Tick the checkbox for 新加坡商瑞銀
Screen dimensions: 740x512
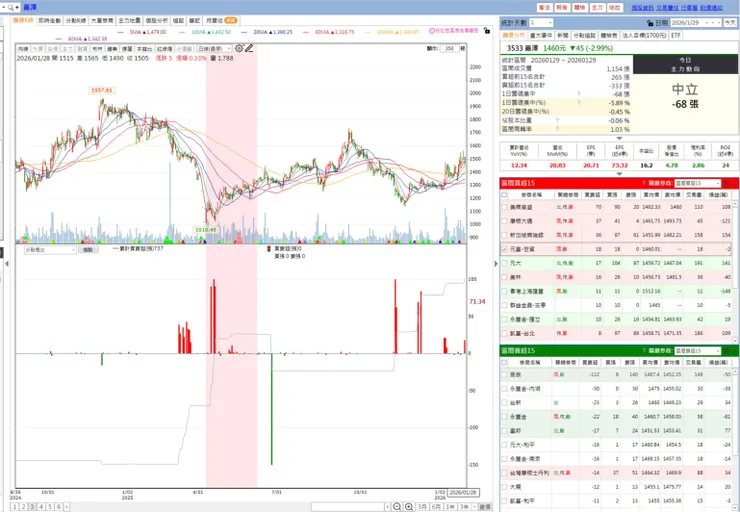[x=504, y=235]
